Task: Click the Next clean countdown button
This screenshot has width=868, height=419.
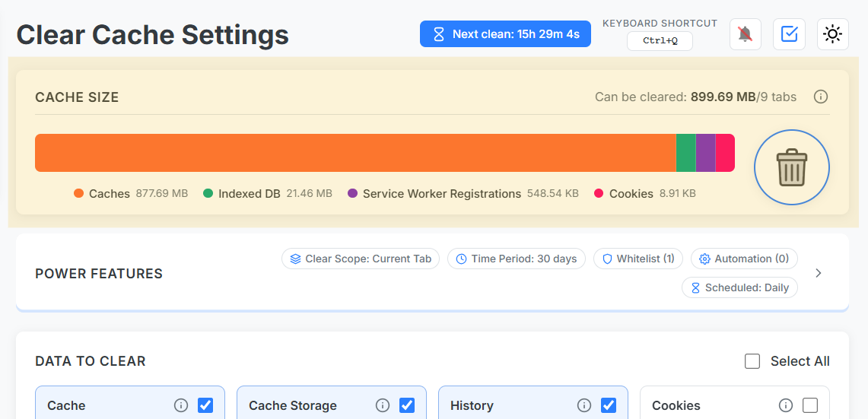Action: point(505,34)
